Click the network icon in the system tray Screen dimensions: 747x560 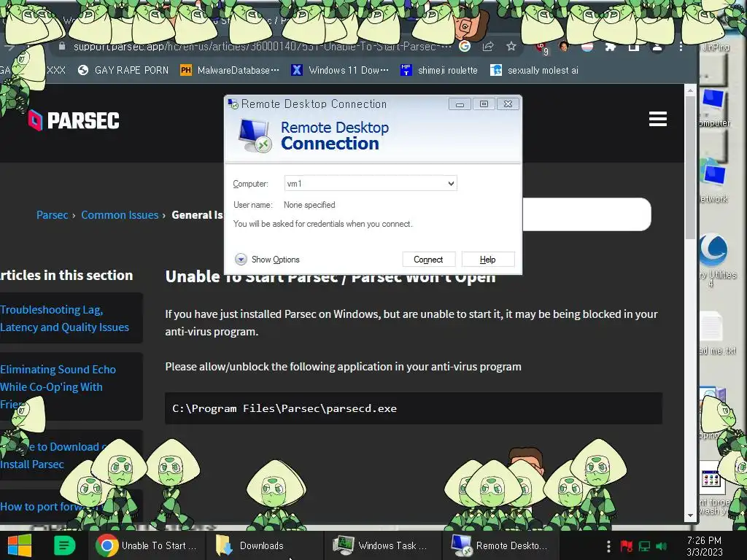point(644,545)
